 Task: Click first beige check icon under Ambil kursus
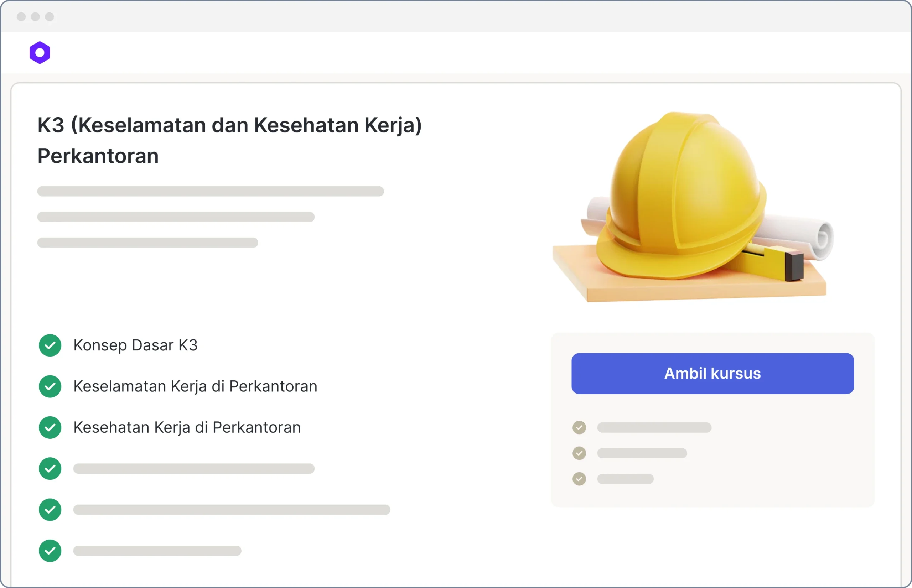tap(579, 428)
